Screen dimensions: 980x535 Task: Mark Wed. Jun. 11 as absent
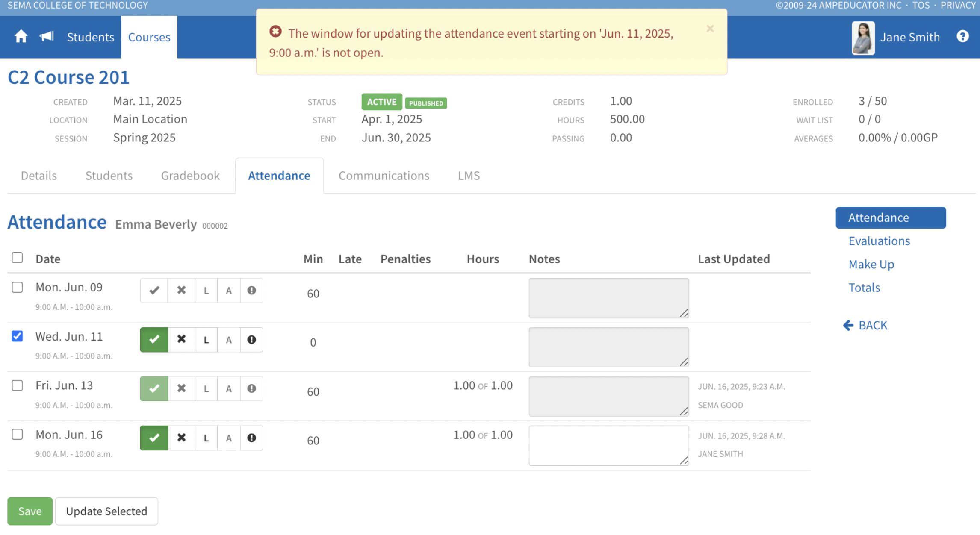[x=181, y=340]
